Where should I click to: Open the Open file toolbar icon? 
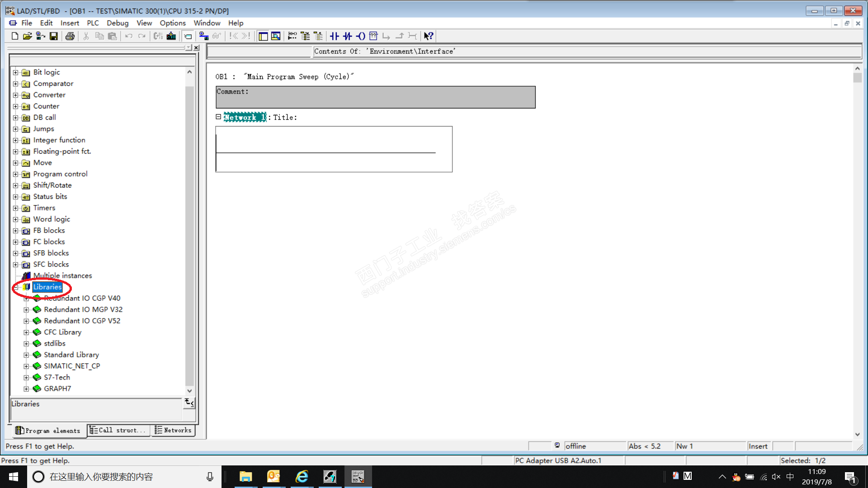tap(28, 36)
